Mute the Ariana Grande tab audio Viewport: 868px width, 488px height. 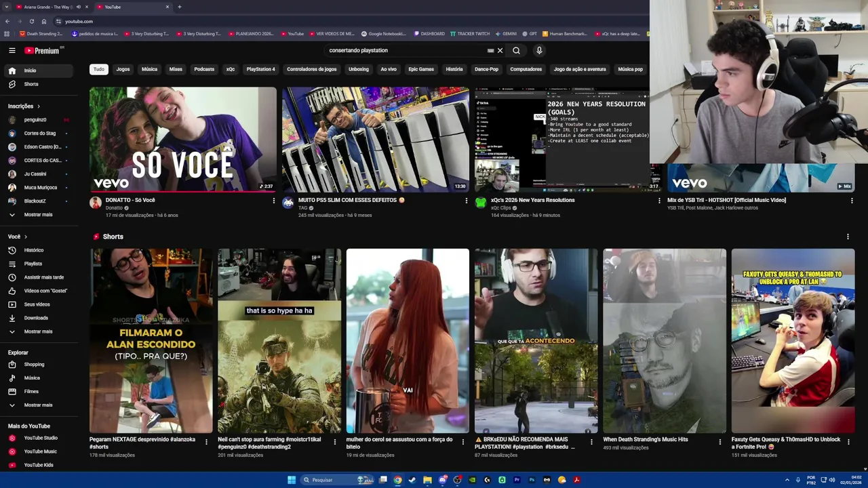point(78,7)
